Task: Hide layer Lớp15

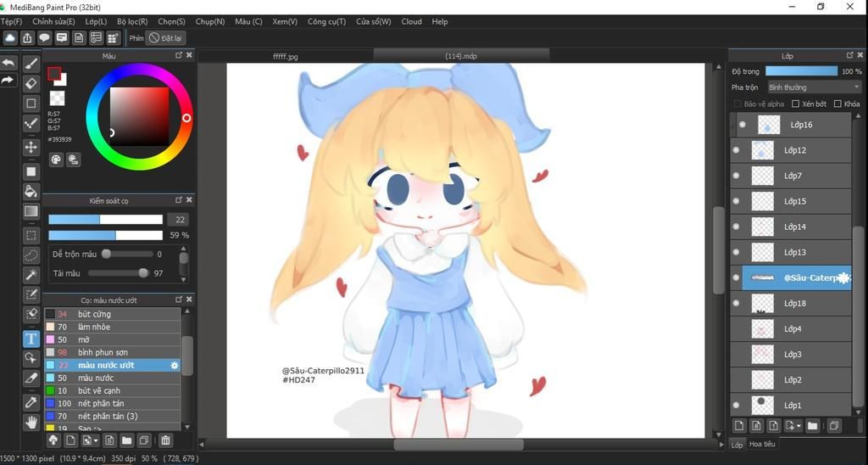Action: click(x=737, y=201)
